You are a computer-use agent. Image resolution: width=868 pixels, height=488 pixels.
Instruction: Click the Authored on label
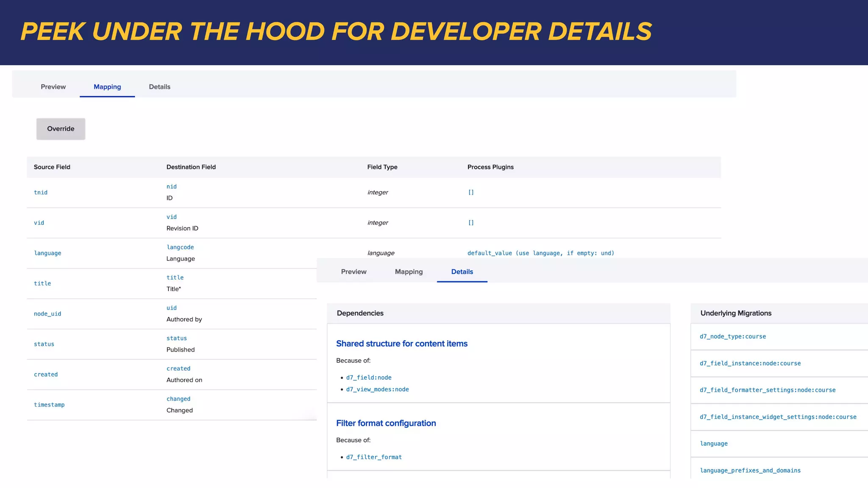coord(184,380)
